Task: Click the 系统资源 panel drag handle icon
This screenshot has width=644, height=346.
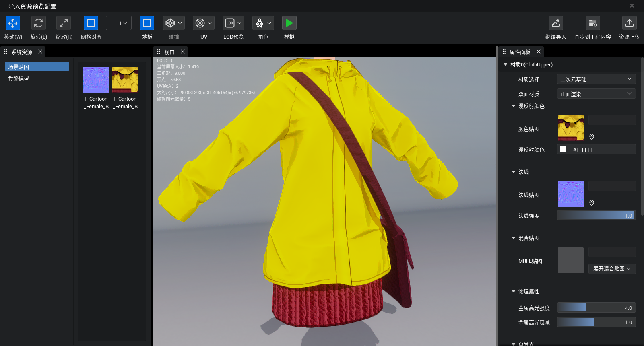Action: tap(6, 52)
